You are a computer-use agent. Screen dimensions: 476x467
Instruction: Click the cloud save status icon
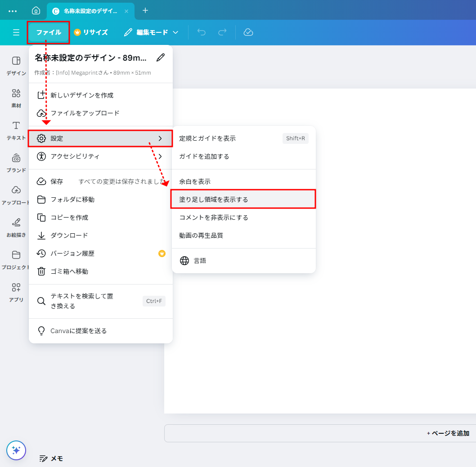pyautogui.click(x=248, y=32)
